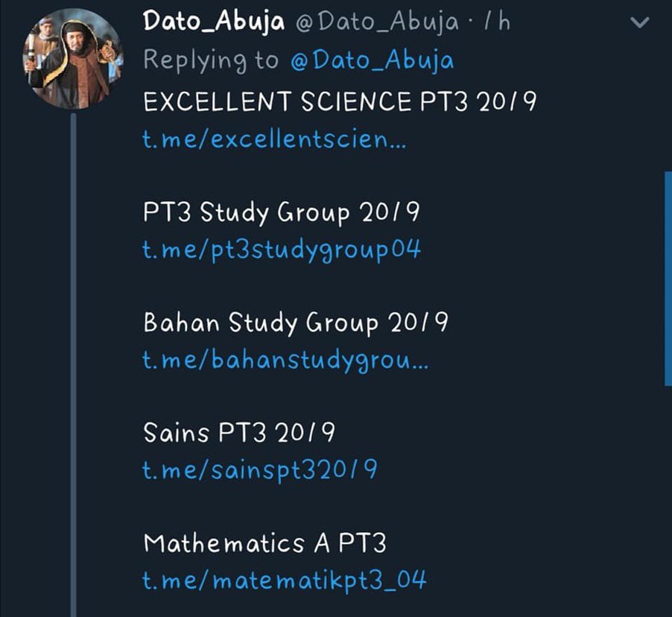
Task: Open the t.me/sainspt32019 link
Action: click(260, 469)
